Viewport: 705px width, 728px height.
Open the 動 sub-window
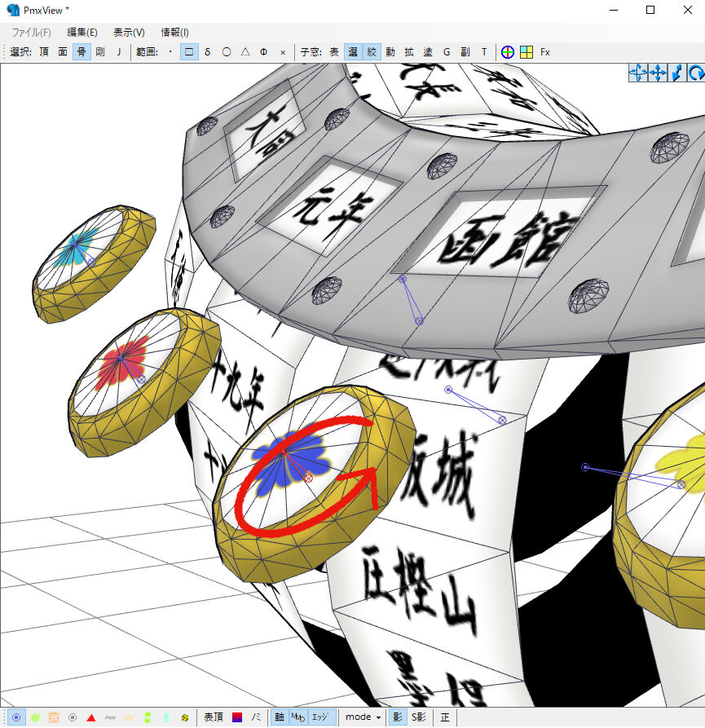point(390,52)
